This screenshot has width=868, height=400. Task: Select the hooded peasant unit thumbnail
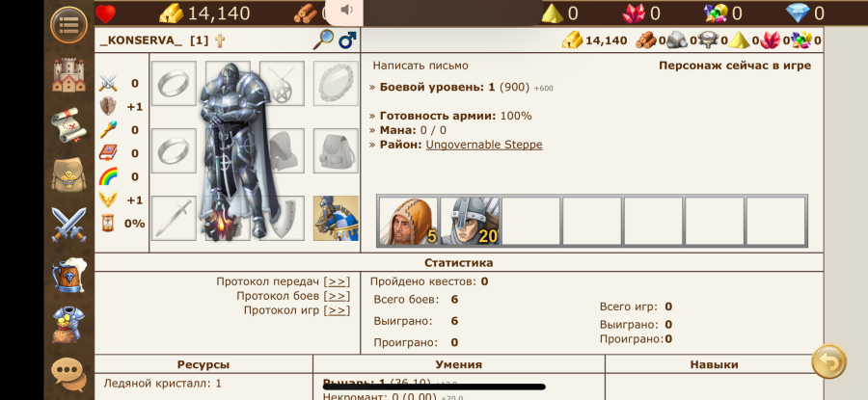(x=409, y=221)
